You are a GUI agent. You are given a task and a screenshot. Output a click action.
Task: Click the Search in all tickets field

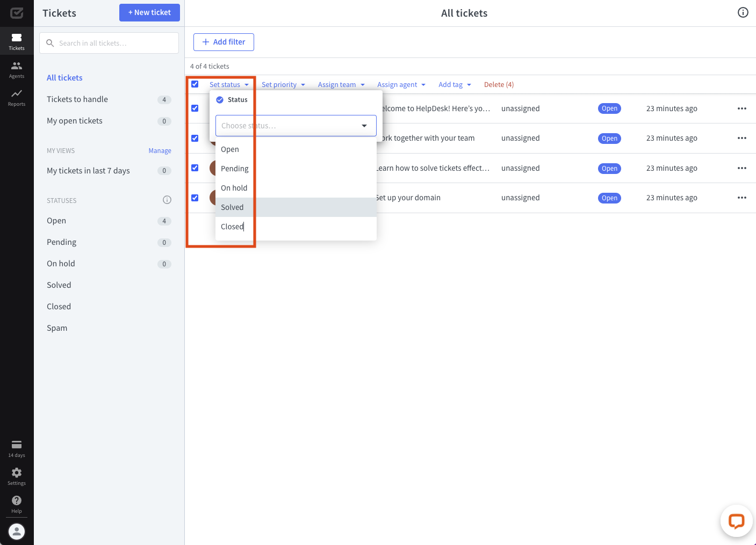(x=109, y=43)
